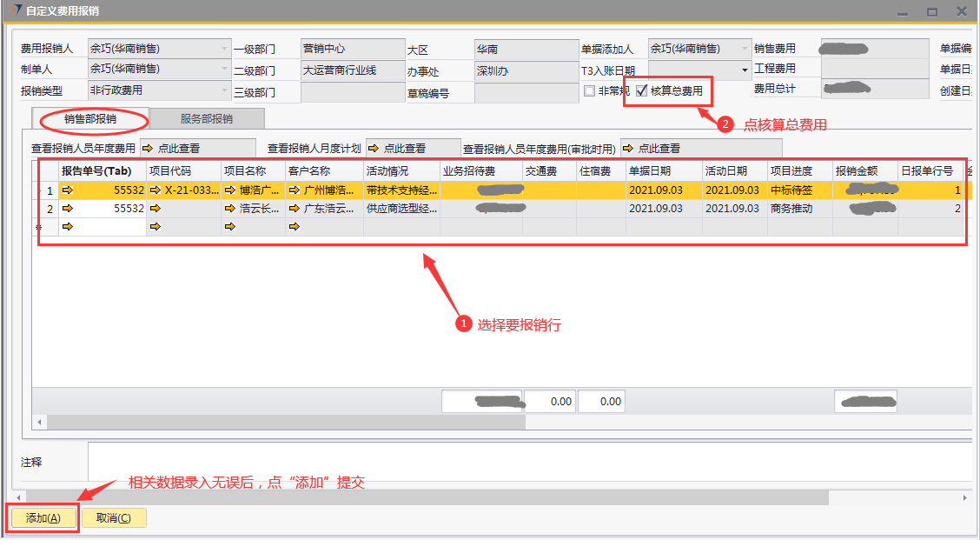Click into the 注释 text field
Viewport: 980px width, 540px height.
tap(521, 462)
